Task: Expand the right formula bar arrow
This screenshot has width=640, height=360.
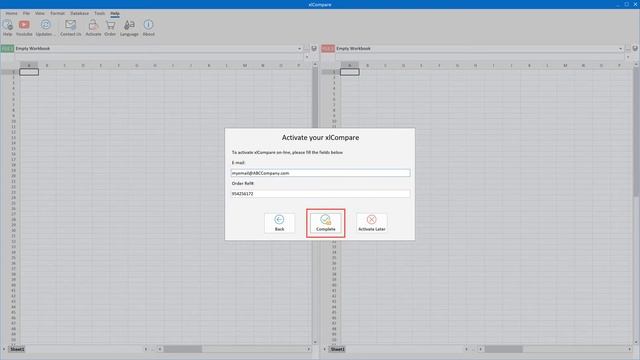Action: point(628,57)
